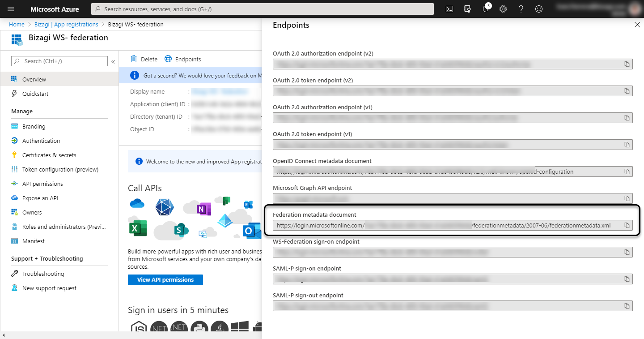Copy the SAML-P sign-on endpoint

pyautogui.click(x=627, y=279)
